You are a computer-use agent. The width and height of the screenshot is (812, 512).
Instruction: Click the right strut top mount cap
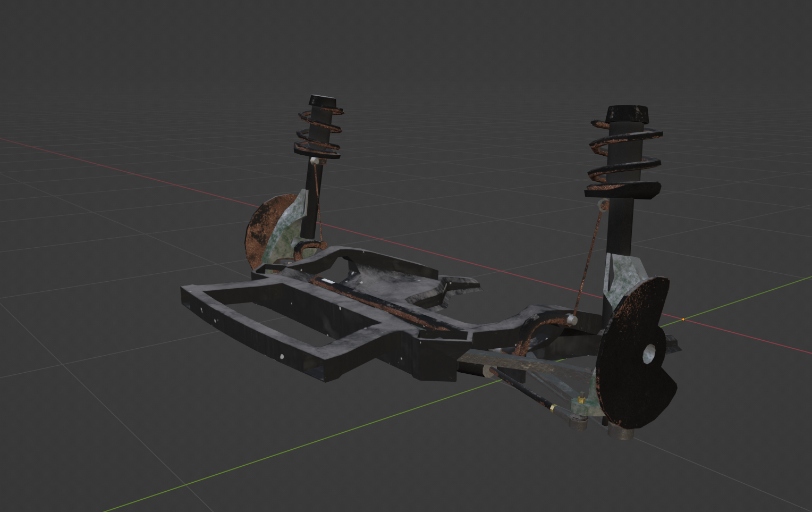627,114
